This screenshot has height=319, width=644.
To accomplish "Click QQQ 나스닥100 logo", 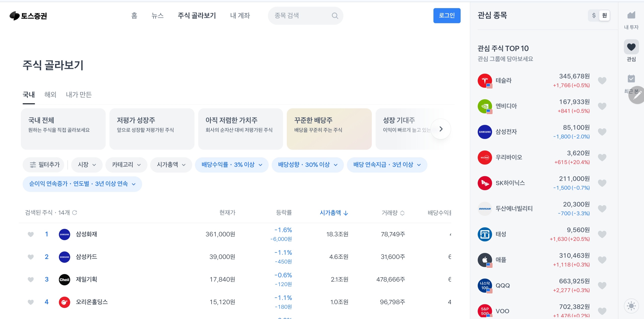I will point(485,286).
